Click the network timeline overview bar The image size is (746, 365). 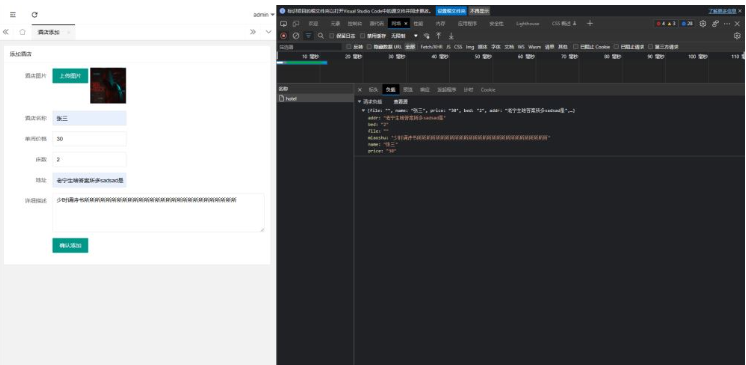point(302,62)
